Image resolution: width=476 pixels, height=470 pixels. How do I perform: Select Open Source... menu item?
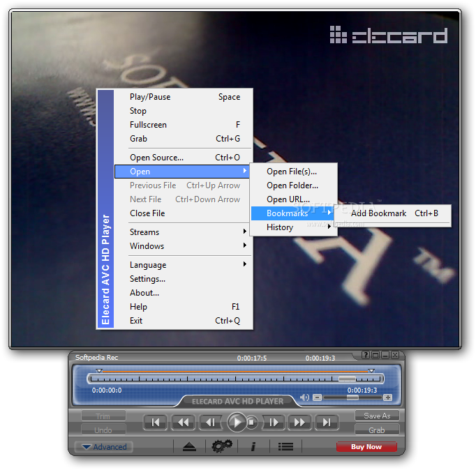coord(183,158)
